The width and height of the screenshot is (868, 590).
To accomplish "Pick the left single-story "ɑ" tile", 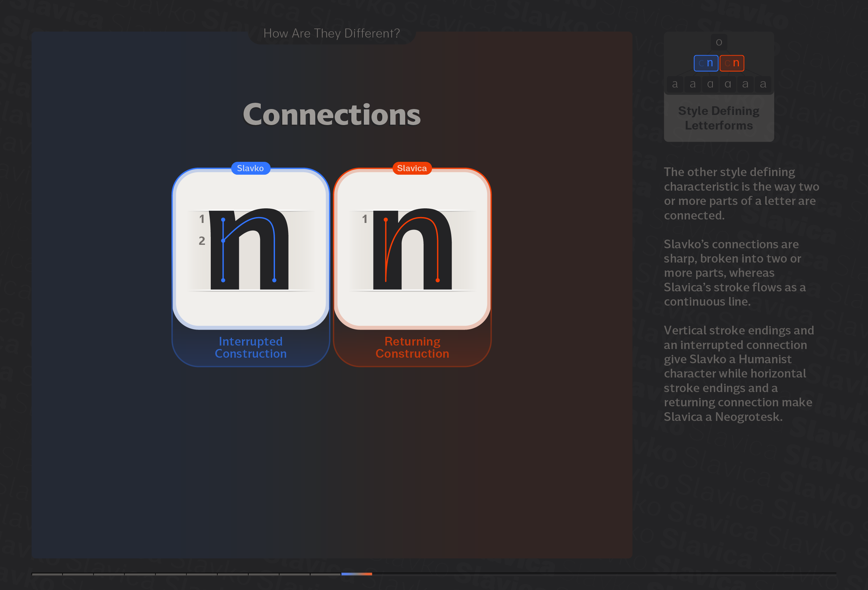I will (710, 84).
